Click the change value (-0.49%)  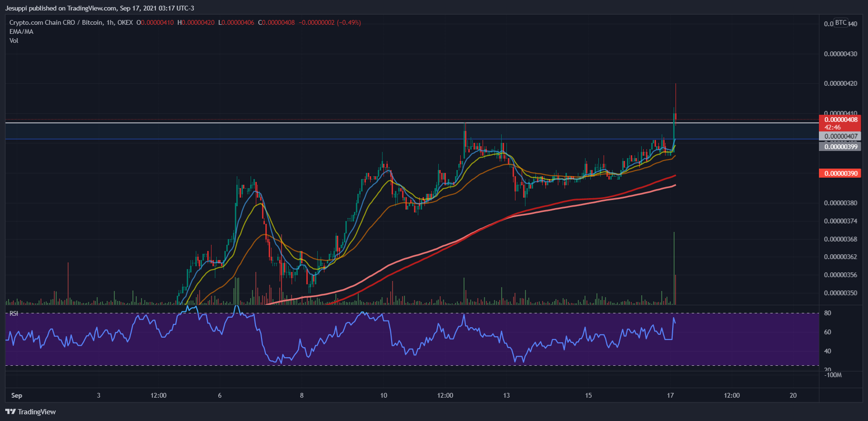click(349, 22)
